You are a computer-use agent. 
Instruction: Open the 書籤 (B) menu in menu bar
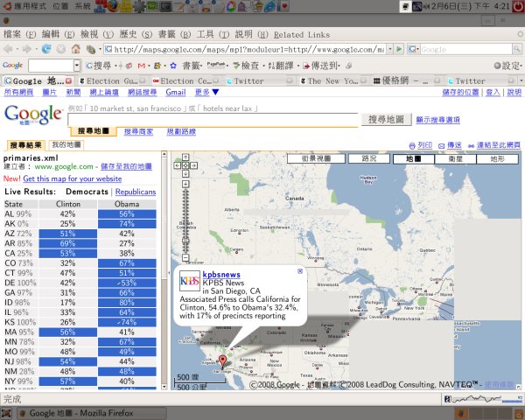(174, 34)
